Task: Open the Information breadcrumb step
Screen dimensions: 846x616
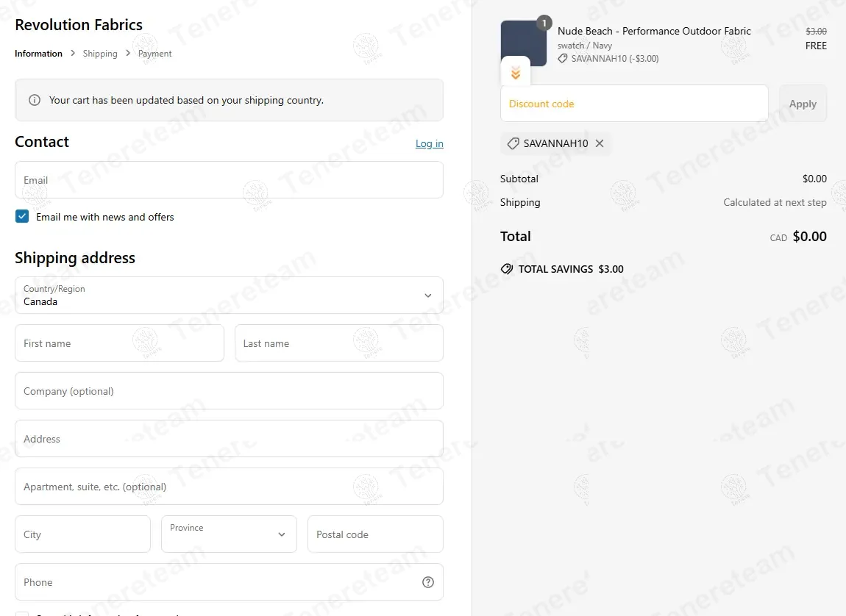Action: 38,54
